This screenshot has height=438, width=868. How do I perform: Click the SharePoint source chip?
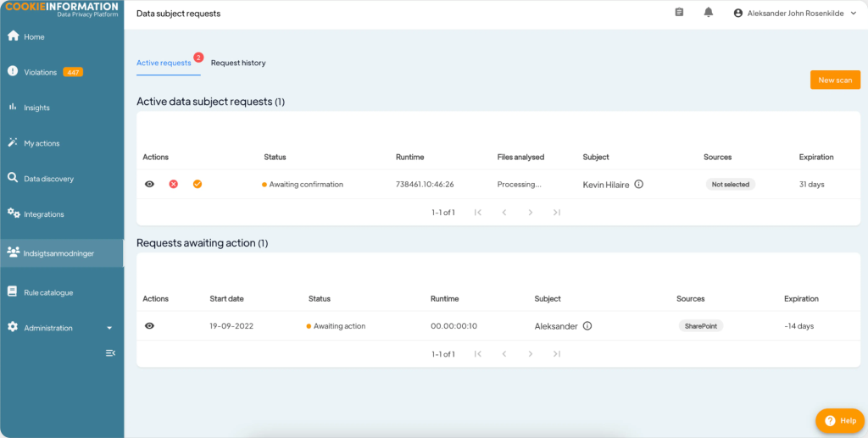[701, 325]
